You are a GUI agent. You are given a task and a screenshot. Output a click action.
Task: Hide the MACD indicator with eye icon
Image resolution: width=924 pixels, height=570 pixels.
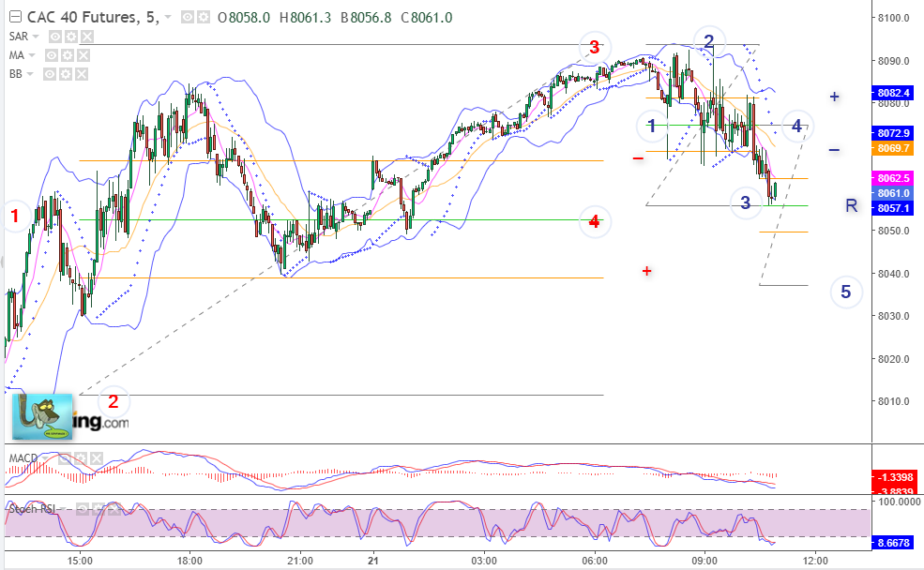click(x=65, y=458)
